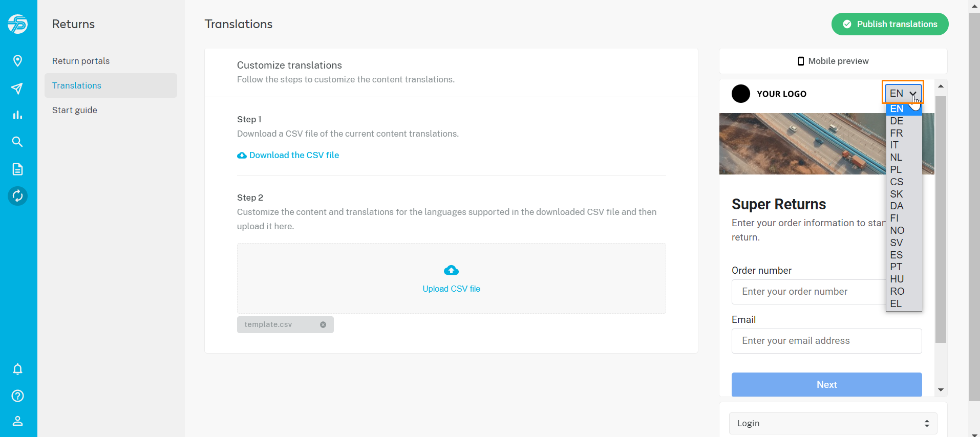Click the Next button in preview
This screenshot has height=437, width=980.
click(x=827, y=384)
